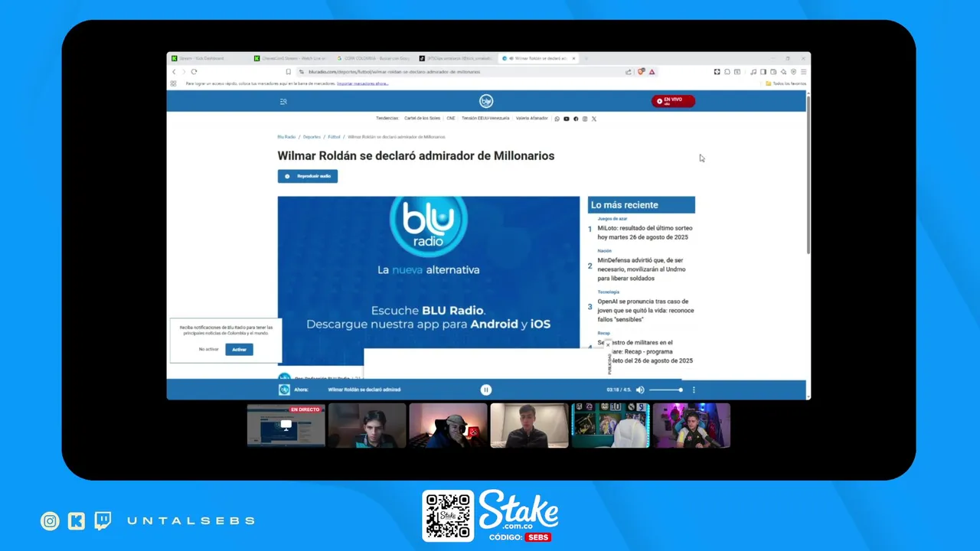This screenshot has height=551, width=980.
Task: Click the address bar URL field
Action: pos(459,72)
